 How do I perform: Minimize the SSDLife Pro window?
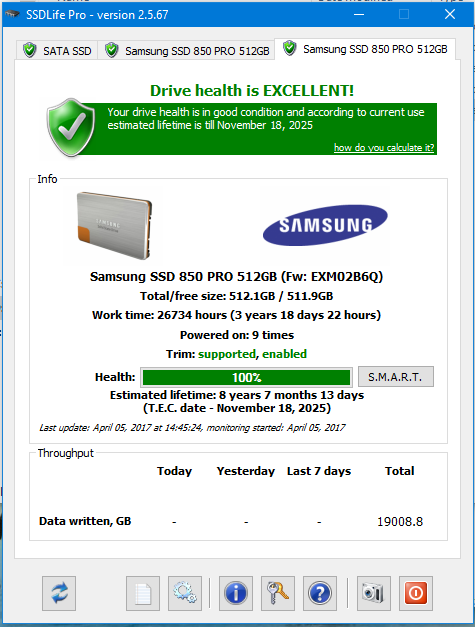(x=359, y=14)
